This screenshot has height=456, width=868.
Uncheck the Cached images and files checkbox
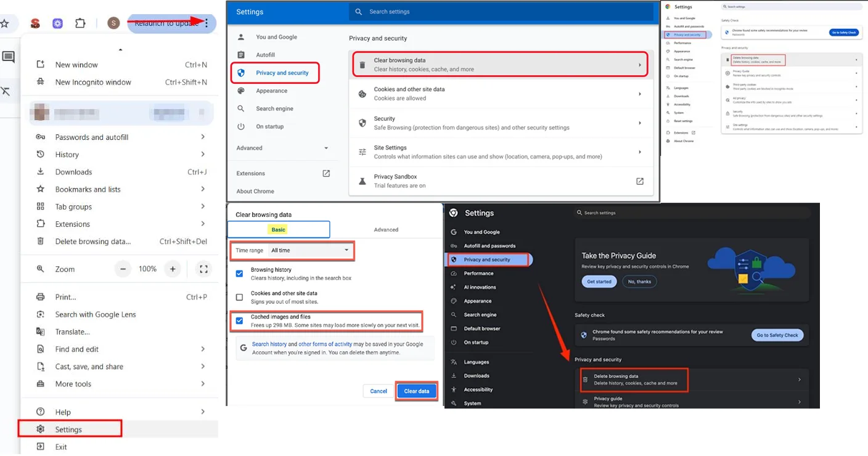(239, 320)
